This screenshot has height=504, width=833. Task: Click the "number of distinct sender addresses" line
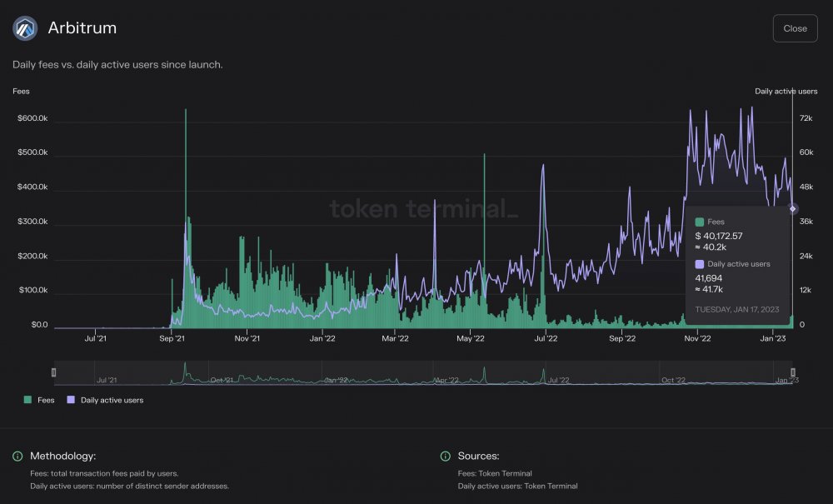pyautogui.click(x=130, y=487)
